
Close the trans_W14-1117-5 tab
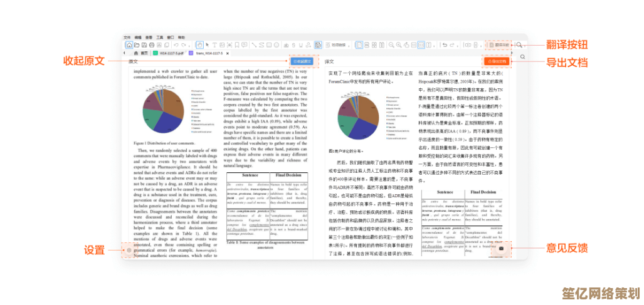(227, 53)
